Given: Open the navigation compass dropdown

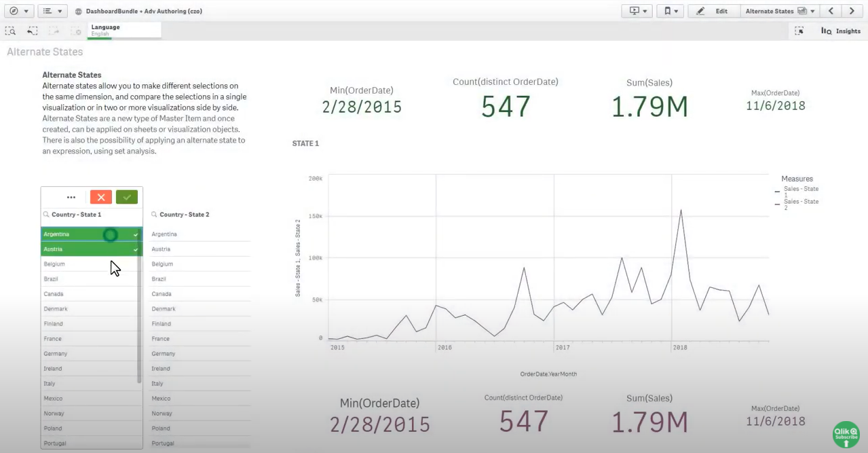Looking at the screenshot, I should [x=18, y=11].
